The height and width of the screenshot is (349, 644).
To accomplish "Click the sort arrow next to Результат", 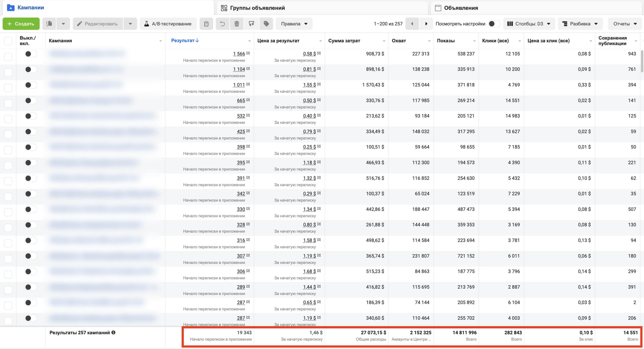I will click(197, 41).
